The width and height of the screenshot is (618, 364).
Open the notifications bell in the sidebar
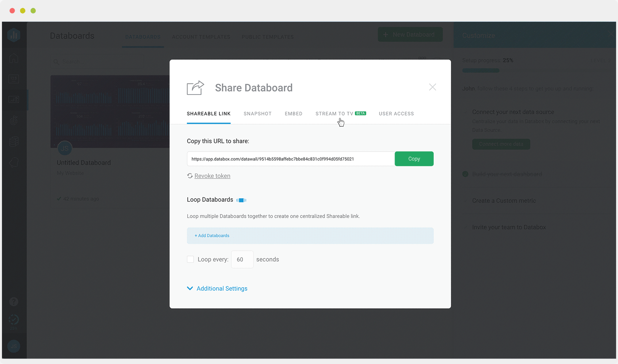coord(14,162)
